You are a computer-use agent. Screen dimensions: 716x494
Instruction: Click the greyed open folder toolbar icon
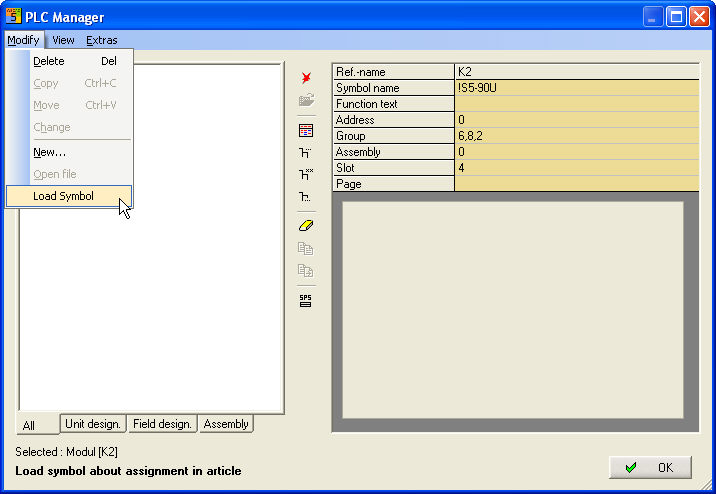306,100
